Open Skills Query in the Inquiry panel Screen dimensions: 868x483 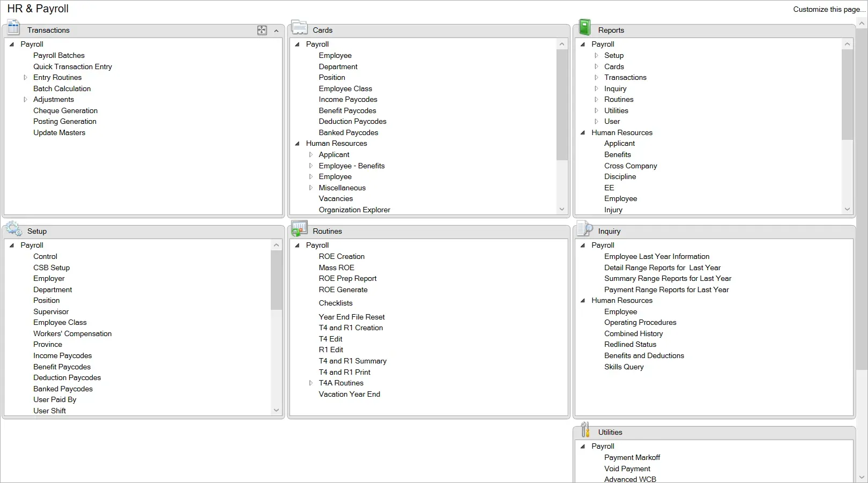coord(624,367)
